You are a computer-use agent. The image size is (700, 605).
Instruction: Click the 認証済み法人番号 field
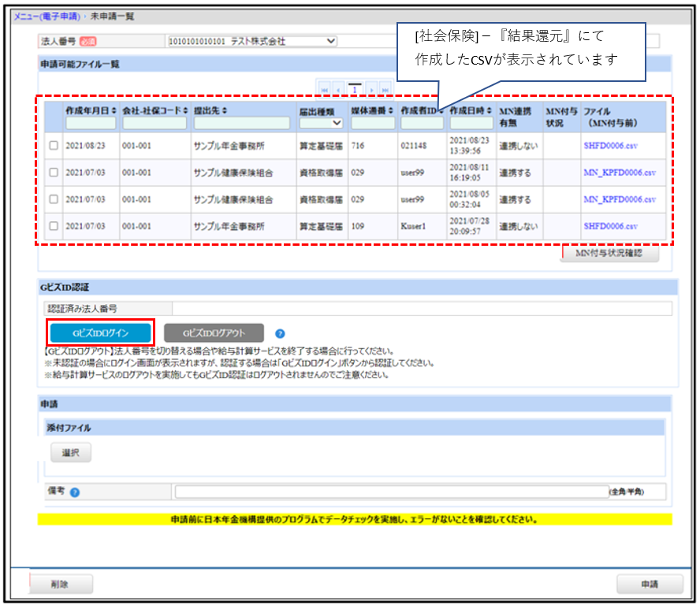422,308
